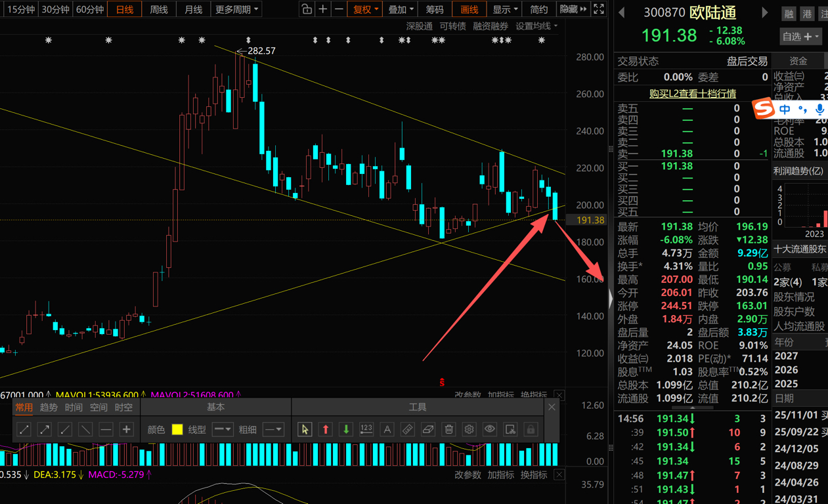This screenshot has height=504, width=828.
Task: Select the cursor pointer tool
Action: (x=304, y=430)
